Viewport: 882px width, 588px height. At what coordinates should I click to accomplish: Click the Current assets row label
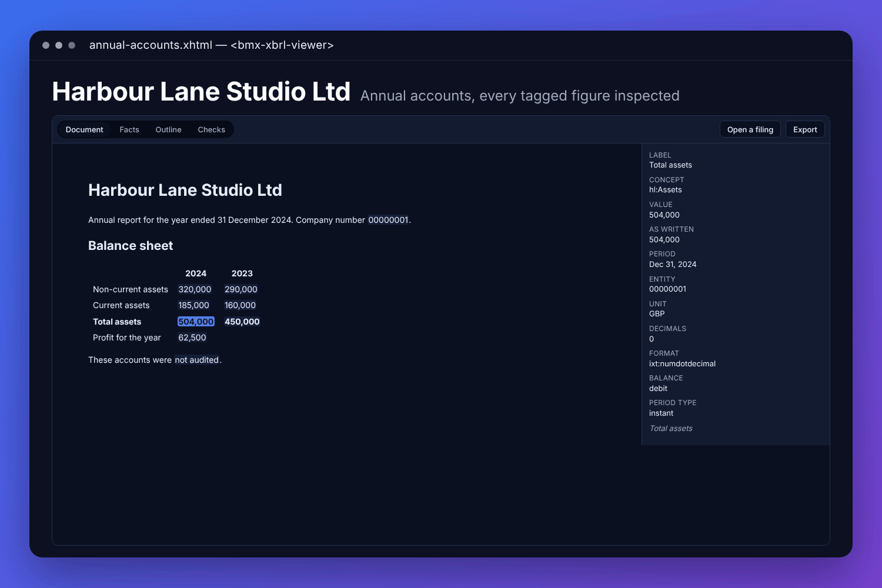point(121,305)
